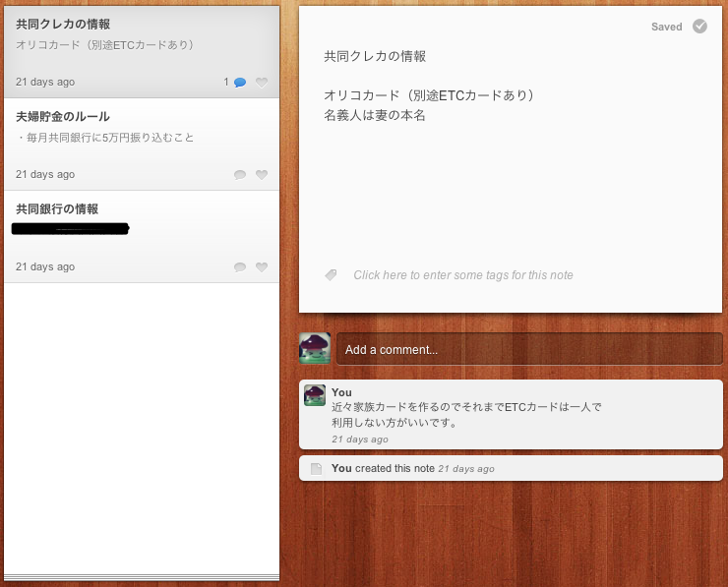Click the document icon in the created-note entry
The image size is (728, 587).
316,469
